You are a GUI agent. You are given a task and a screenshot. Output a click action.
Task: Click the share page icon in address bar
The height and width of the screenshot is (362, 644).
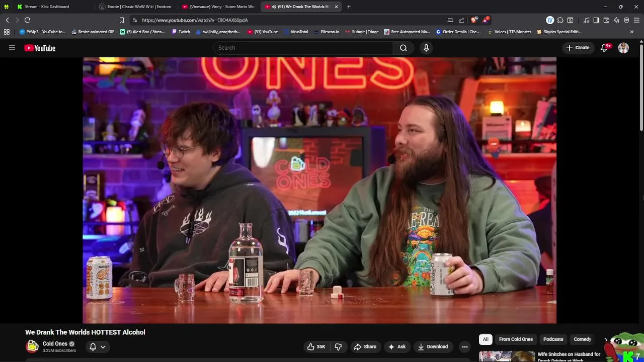[461, 20]
